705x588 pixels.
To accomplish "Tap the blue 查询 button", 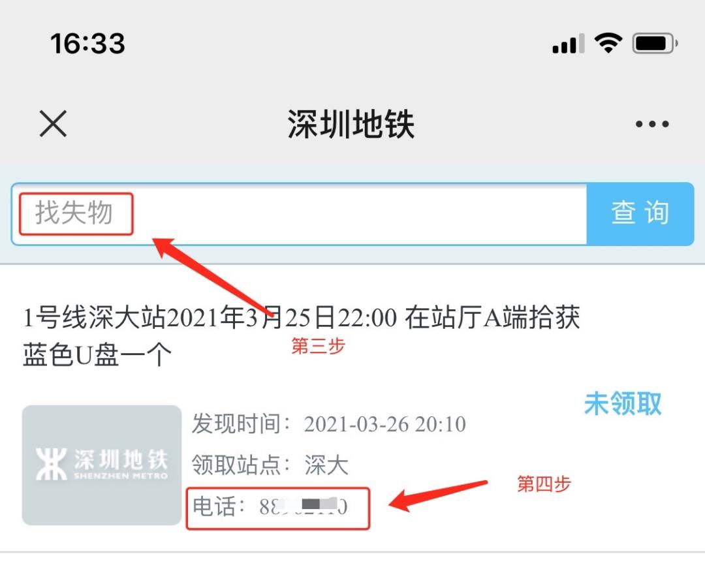I will coord(640,214).
